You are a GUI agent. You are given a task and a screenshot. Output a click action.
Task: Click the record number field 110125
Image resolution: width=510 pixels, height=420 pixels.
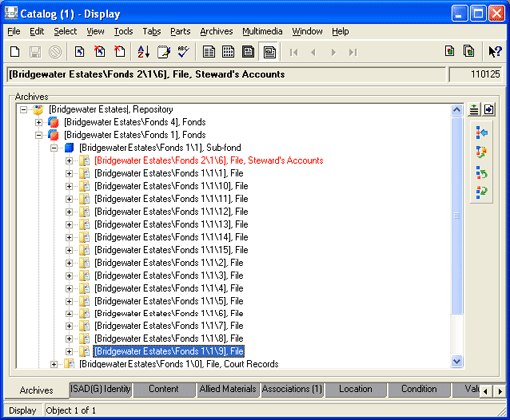[475, 74]
